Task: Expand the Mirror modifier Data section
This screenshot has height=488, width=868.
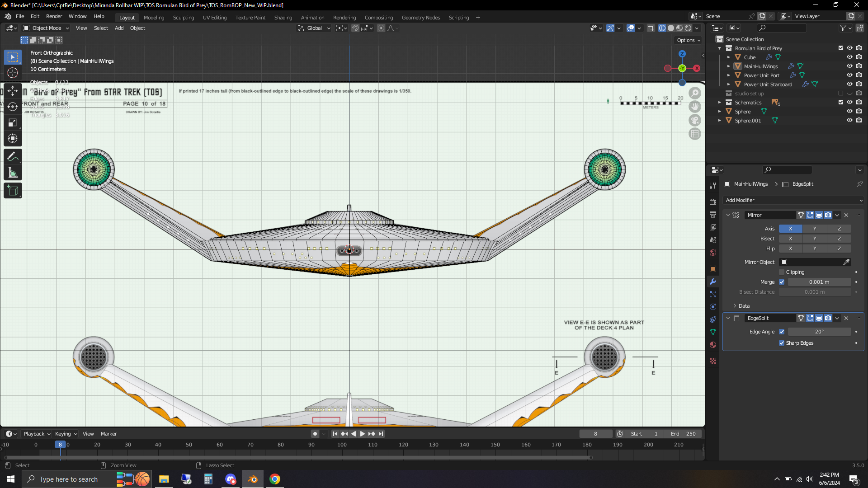Action: tap(735, 306)
